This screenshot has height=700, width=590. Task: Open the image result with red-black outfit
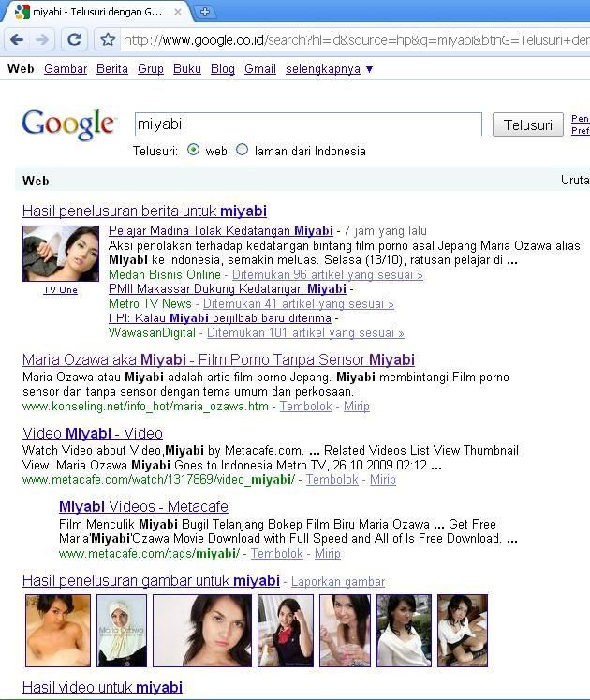286,631
